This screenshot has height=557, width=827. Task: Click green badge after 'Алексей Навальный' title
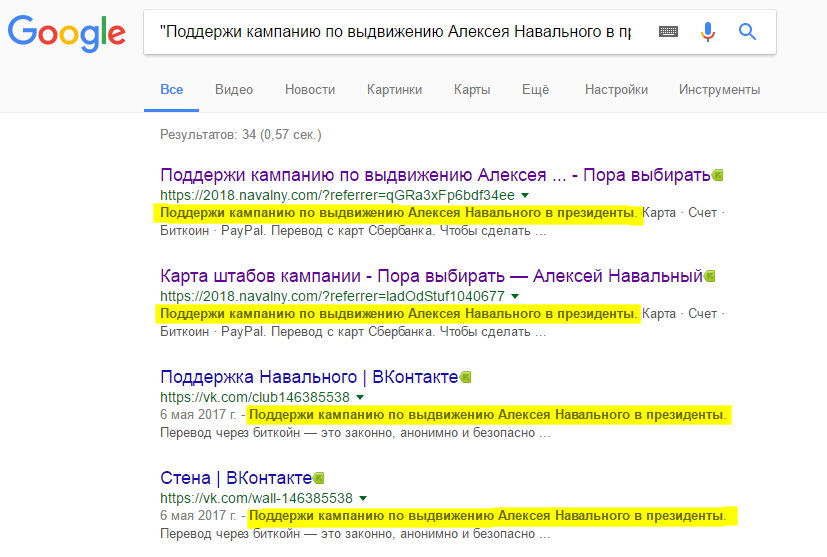click(x=709, y=276)
